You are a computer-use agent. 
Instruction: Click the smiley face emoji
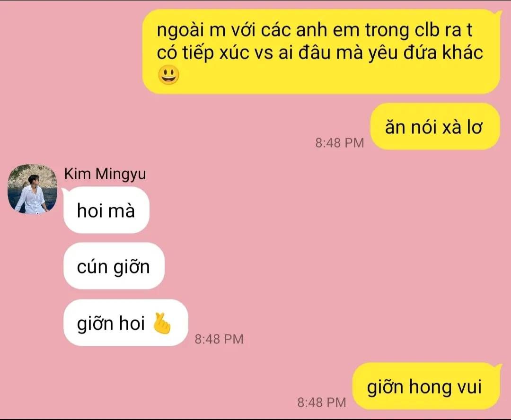pyautogui.click(x=168, y=75)
